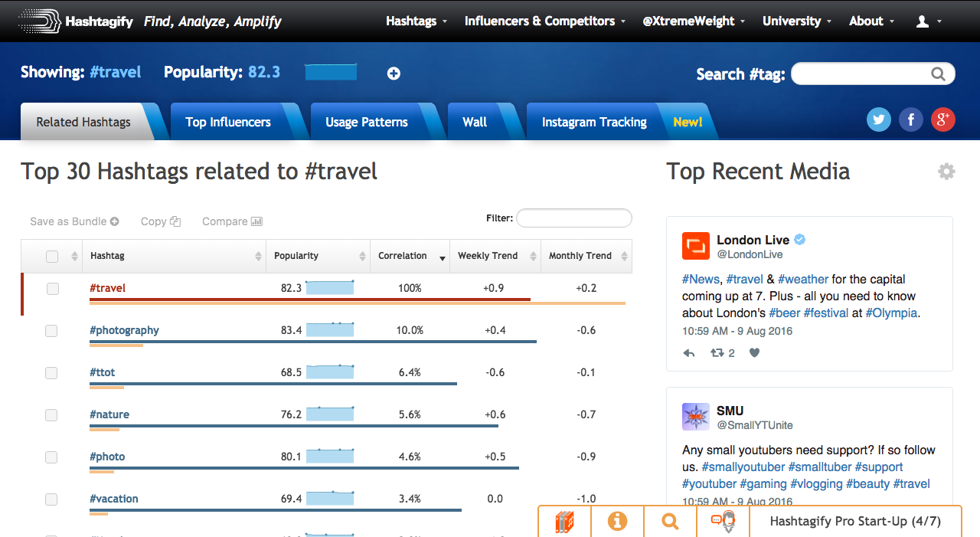The width and height of the screenshot is (980, 537).
Task: Check the #nature row checkbox
Action: pyautogui.click(x=51, y=415)
